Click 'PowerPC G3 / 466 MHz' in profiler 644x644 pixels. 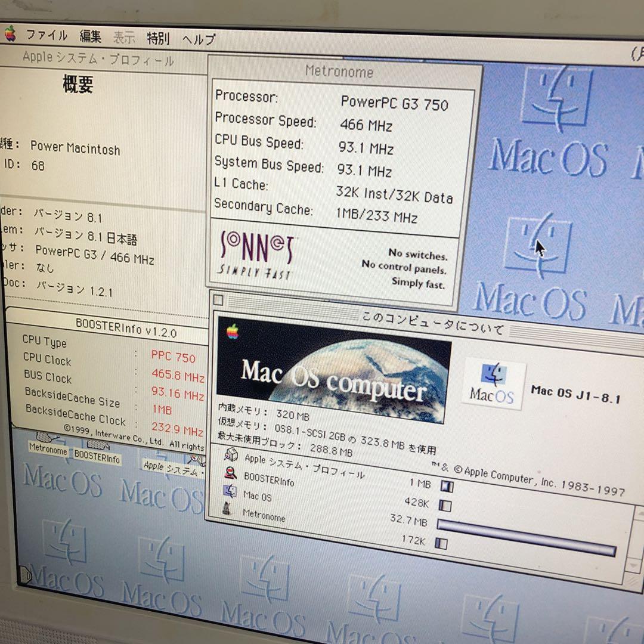[x=94, y=254]
